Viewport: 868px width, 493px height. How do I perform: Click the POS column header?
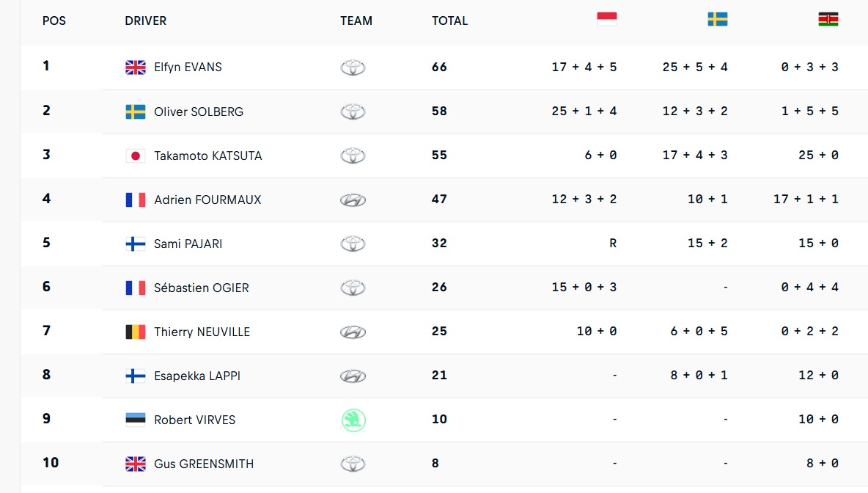[x=54, y=21]
